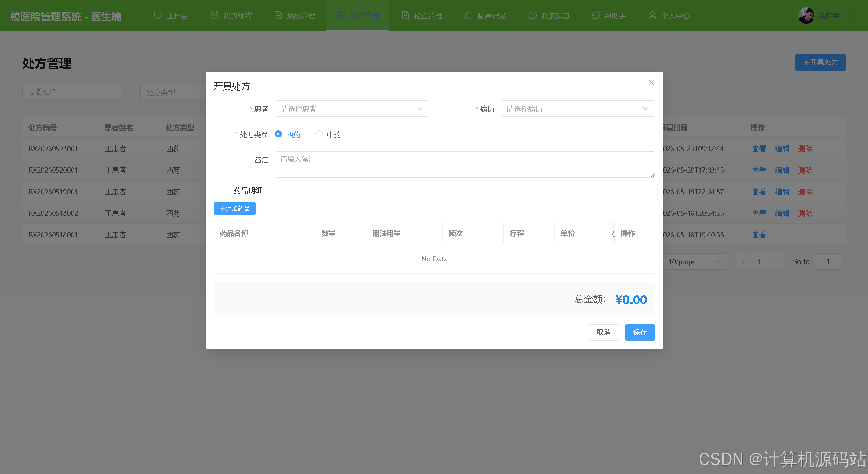Open 我的消息 menu item
The image size is (868, 474).
tap(549, 16)
